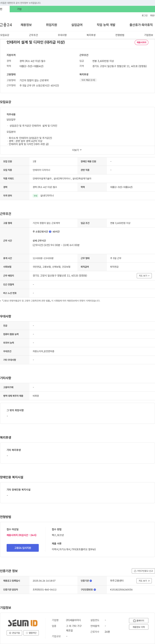Open the 취업지원 menu
This screenshot has height=644, width=155.
51,25
